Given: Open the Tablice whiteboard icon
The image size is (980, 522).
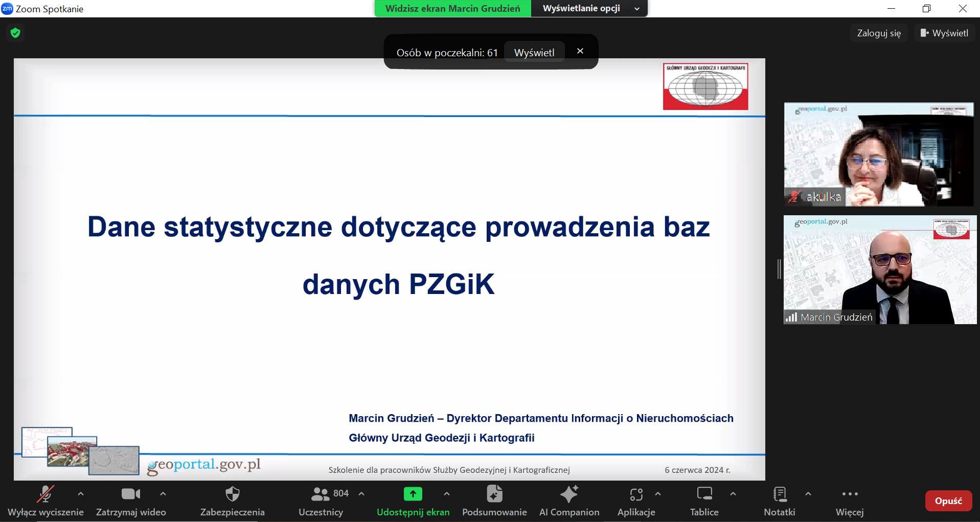Looking at the screenshot, I should [x=704, y=494].
